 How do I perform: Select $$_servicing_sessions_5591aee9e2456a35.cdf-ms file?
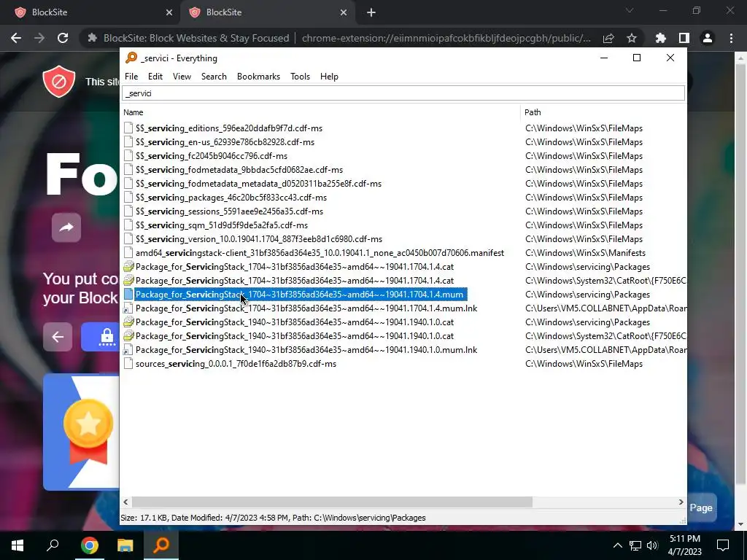click(229, 211)
